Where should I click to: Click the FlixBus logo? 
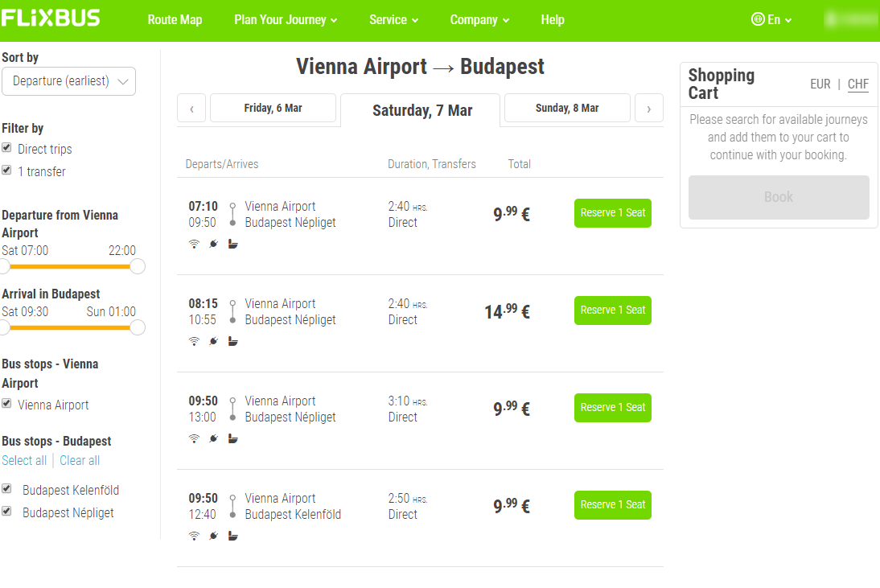tap(51, 18)
